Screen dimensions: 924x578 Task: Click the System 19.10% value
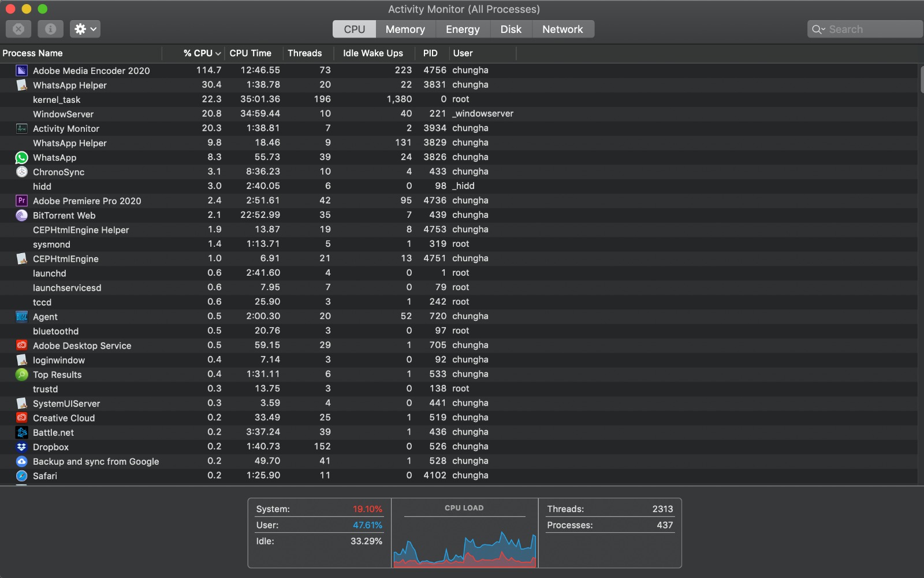click(x=367, y=509)
